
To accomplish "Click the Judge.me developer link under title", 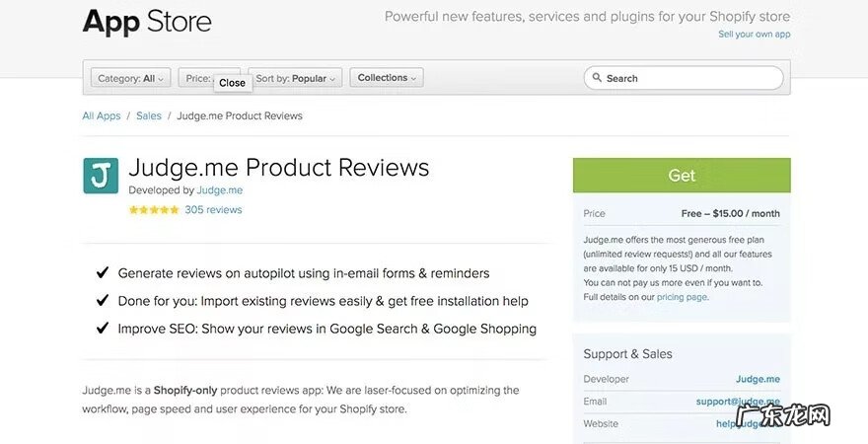I will tap(220, 190).
